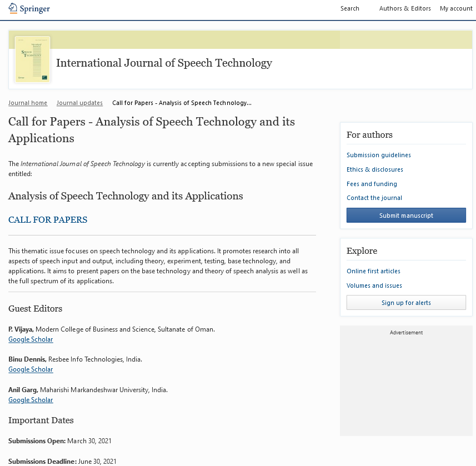The height and width of the screenshot is (466, 476).
Task: Select Contact the journal link
Action: click(x=374, y=198)
